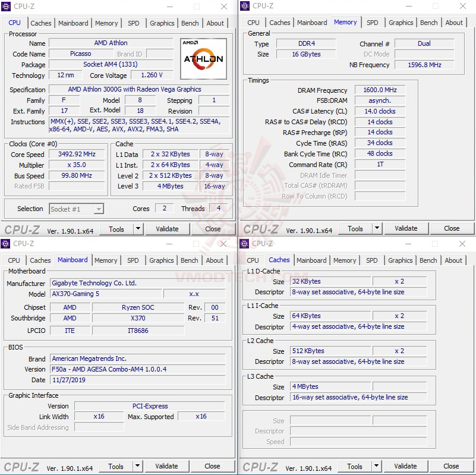Click Close button in Mainboard window
Image resolution: width=476 pixels, height=475 pixels.
tap(212, 466)
